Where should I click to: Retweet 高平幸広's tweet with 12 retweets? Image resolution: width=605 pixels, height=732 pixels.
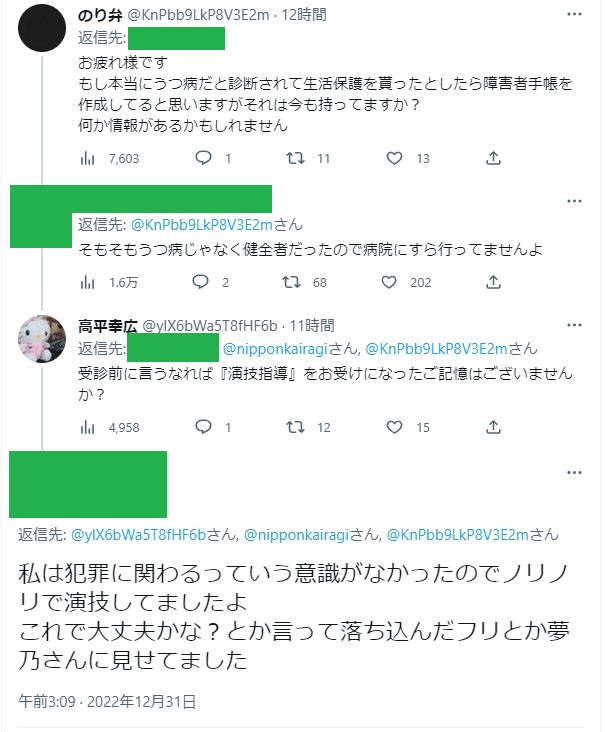point(297,427)
